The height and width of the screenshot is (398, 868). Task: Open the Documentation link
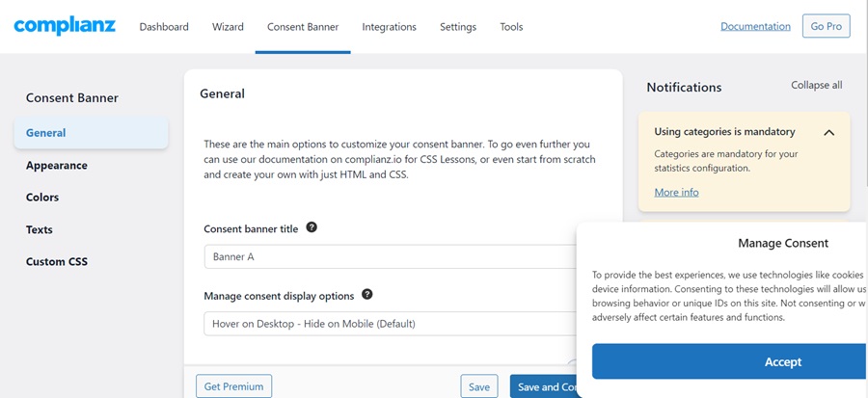(755, 26)
